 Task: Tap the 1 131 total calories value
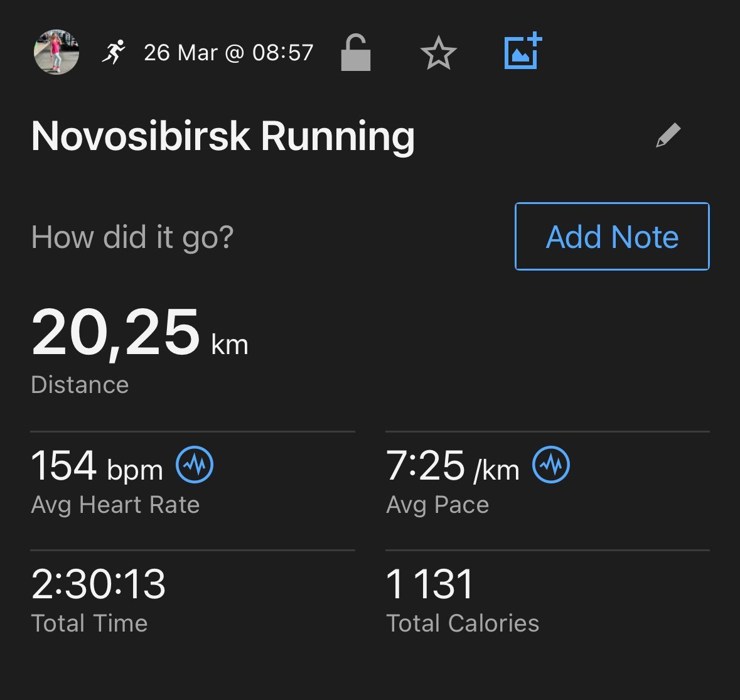[429, 584]
